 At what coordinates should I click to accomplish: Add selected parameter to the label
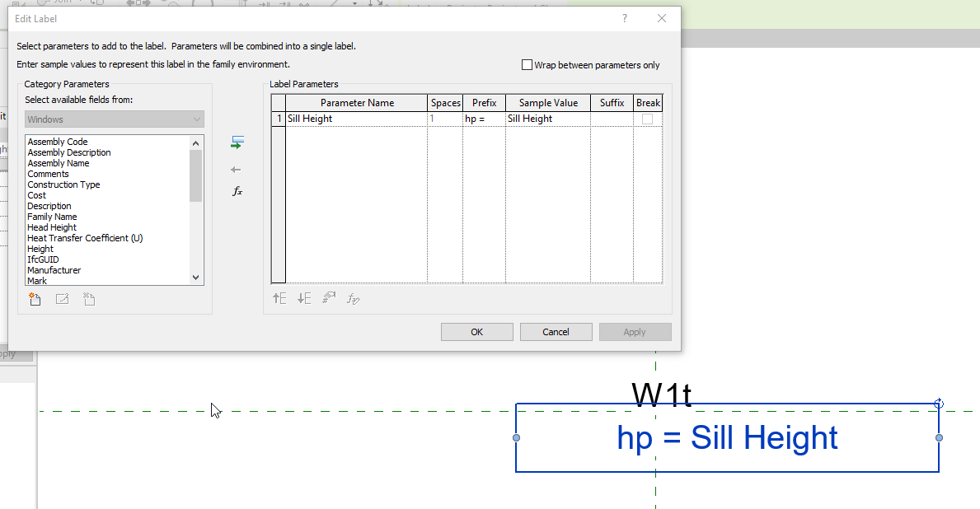coord(237,142)
